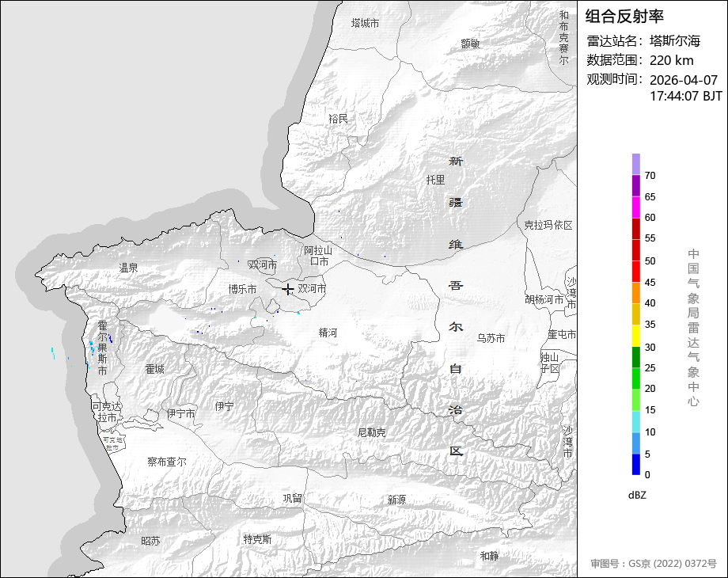Click the dBZ unit label below legend
This screenshot has height=578, width=728.
[638, 495]
